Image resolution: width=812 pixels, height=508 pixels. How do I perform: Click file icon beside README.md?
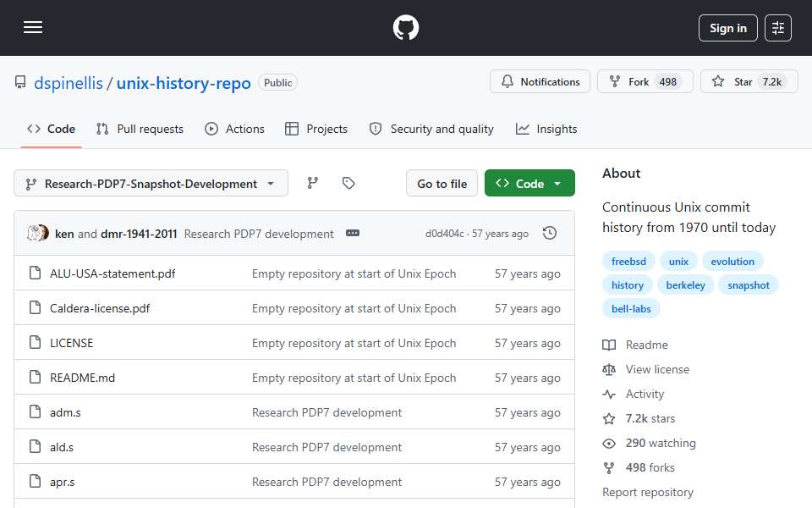(x=36, y=377)
